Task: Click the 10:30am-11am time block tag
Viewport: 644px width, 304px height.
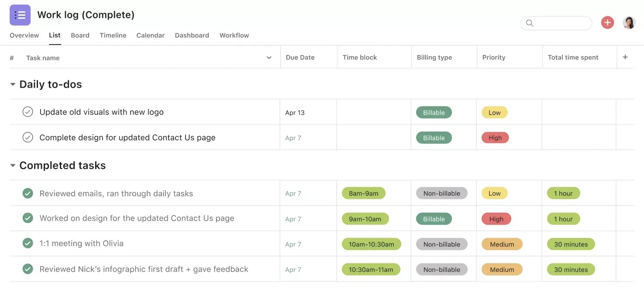Action: [371, 270]
